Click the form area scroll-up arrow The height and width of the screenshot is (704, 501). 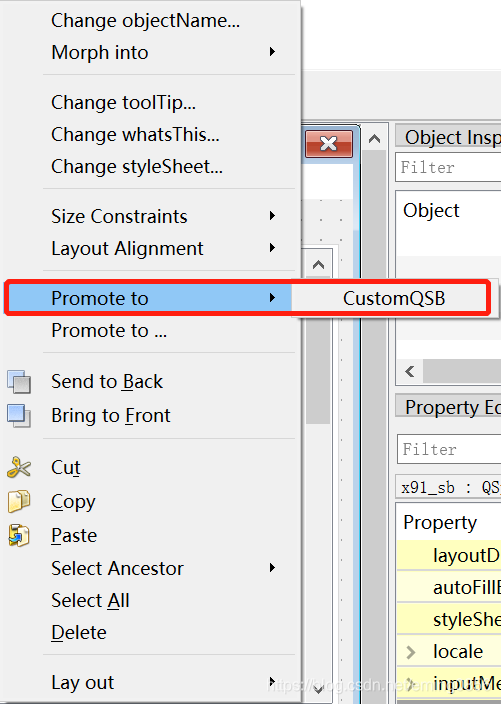pos(374,139)
